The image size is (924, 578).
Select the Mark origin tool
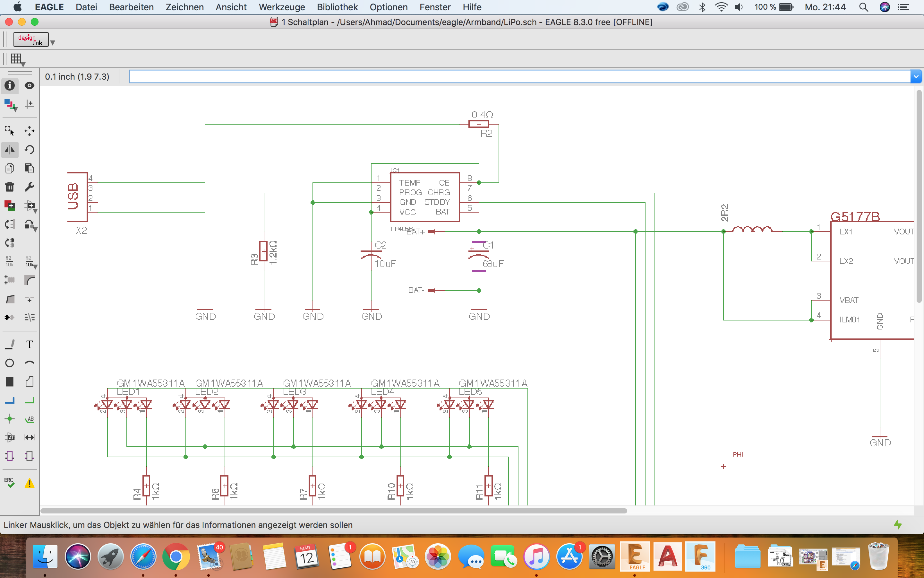(x=30, y=104)
